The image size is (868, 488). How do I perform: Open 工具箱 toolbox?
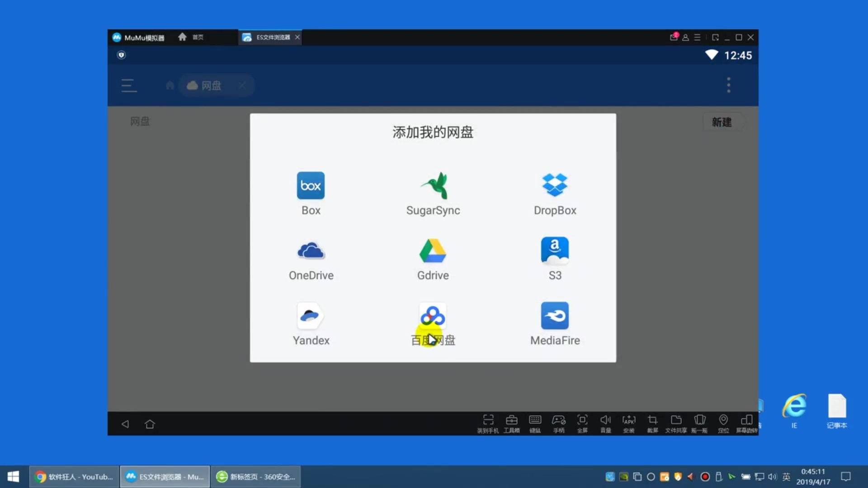coord(511,424)
